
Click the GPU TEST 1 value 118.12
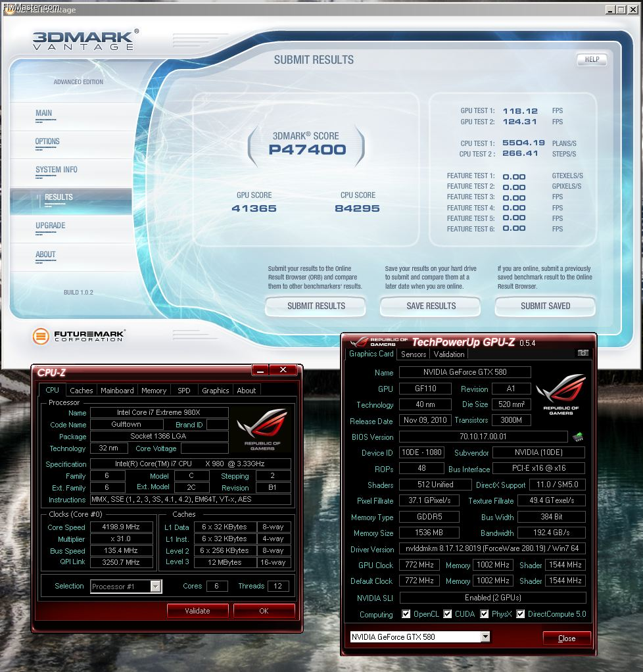click(520, 111)
